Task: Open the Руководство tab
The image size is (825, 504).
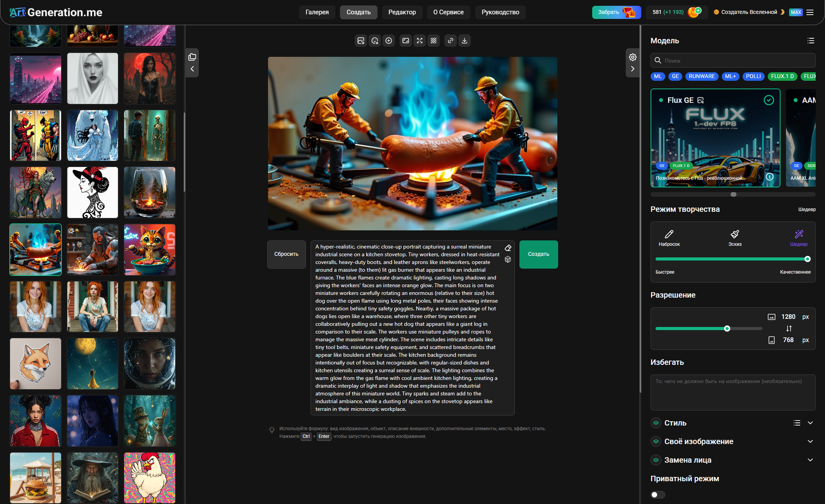Action: 500,12
